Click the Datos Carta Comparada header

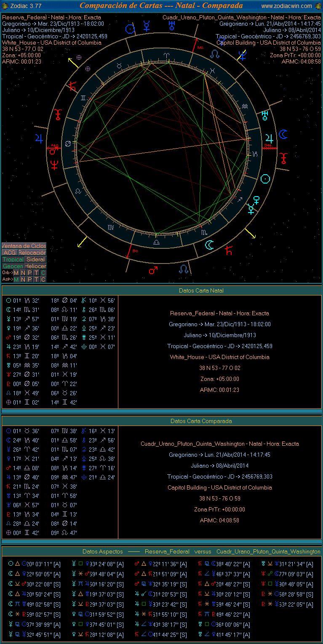click(201, 421)
